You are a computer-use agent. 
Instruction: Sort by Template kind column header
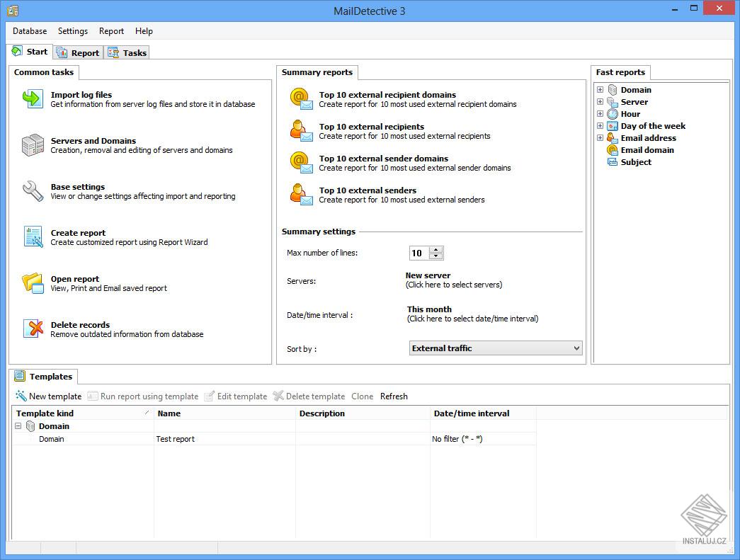tap(83, 413)
